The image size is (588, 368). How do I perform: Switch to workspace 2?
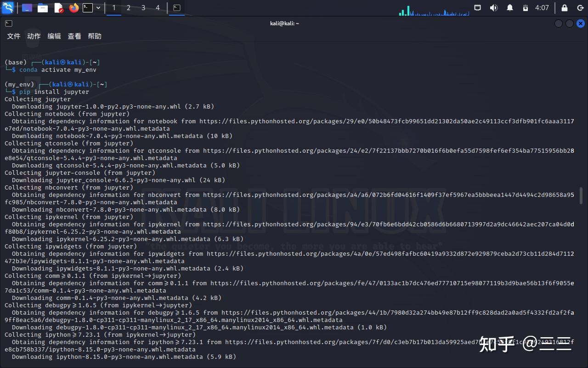coord(128,7)
